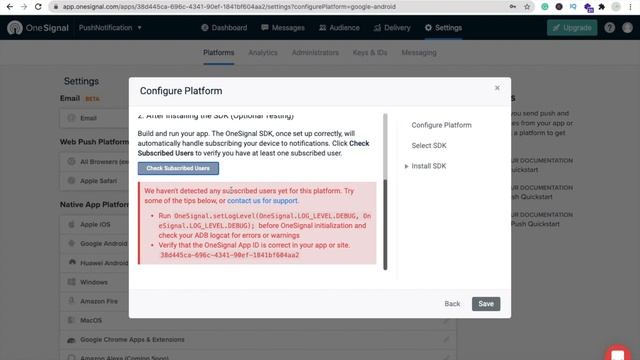The height and width of the screenshot is (360, 640).
Task: Open the chat support bubble
Action: [x=618, y=353]
